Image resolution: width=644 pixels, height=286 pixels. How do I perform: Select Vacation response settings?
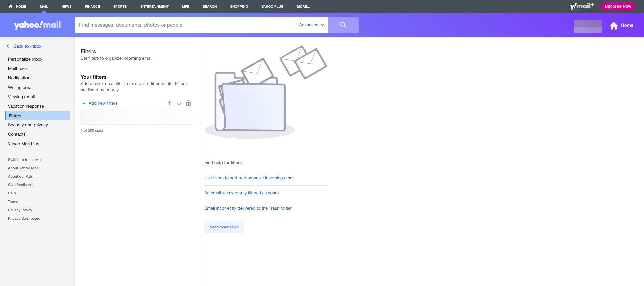(26, 106)
